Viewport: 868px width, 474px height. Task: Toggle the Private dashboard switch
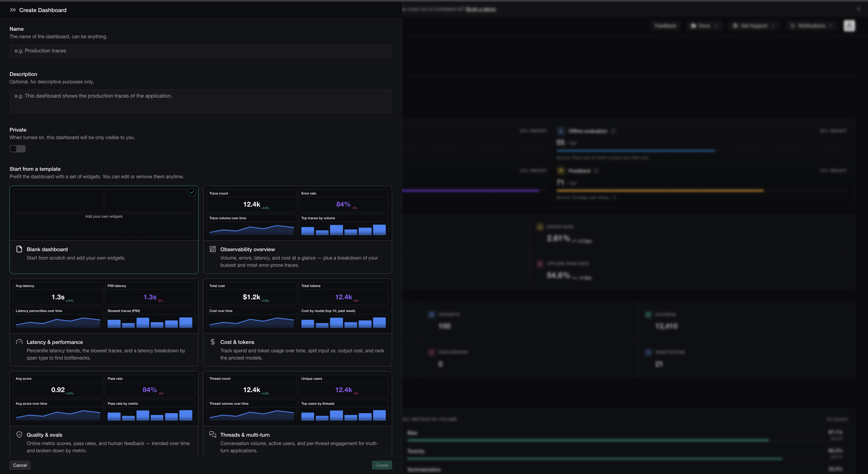click(x=17, y=149)
